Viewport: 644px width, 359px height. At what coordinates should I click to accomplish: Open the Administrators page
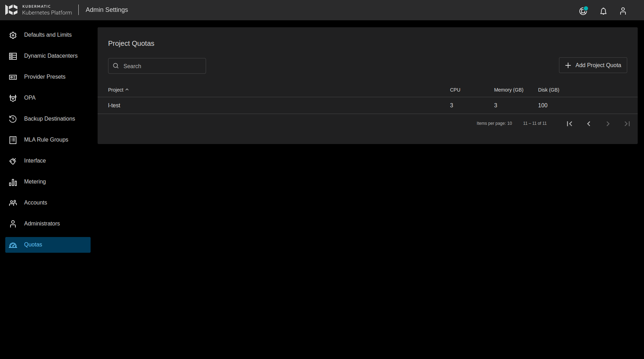tap(42, 224)
